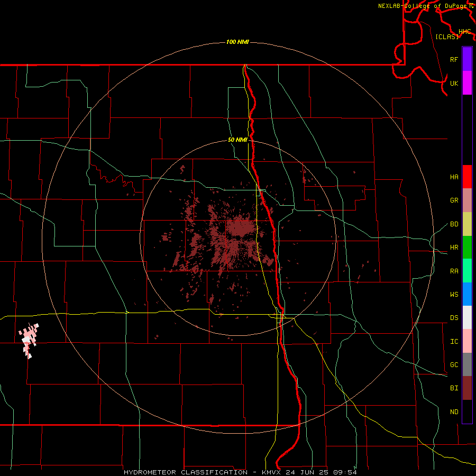Click the [CLAS] units label
The width and height of the screenshot is (476, 476).
[447, 36]
